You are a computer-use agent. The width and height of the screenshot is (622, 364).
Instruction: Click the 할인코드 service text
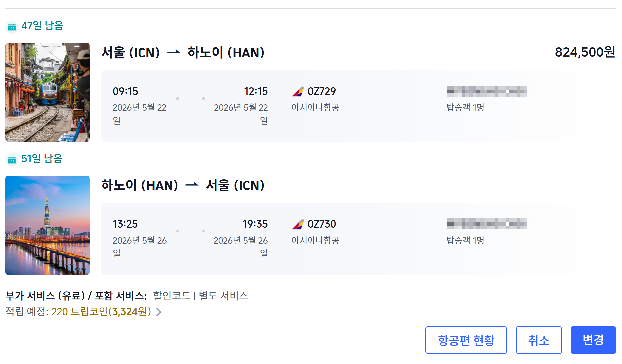[171, 296]
